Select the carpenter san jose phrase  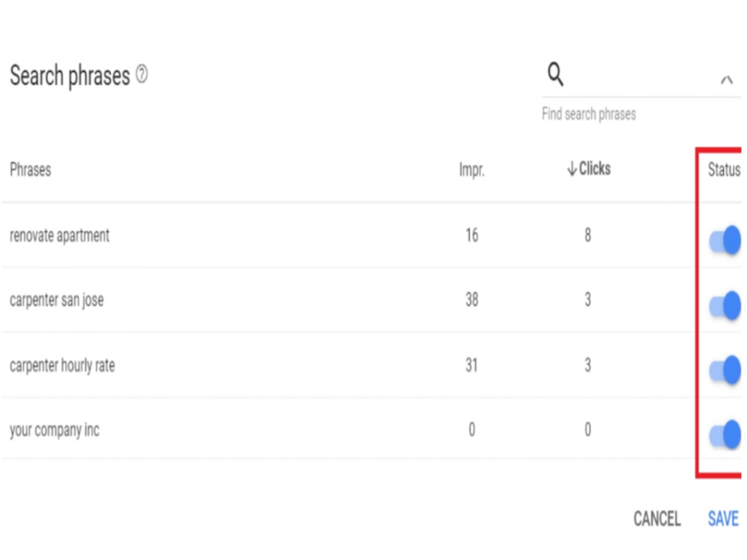[x=57, y=300]
